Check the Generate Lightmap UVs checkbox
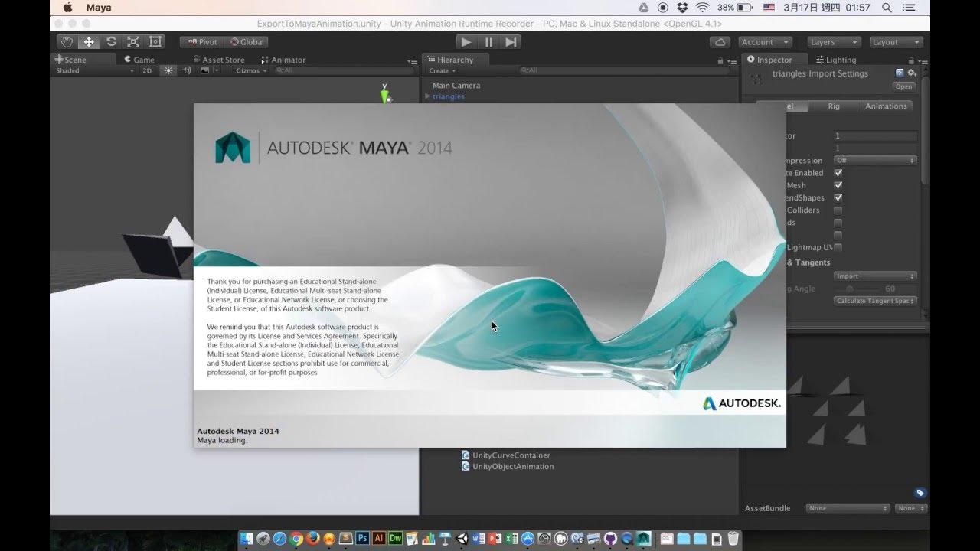Viewport: 980px width, 551px height. point(838,247)
